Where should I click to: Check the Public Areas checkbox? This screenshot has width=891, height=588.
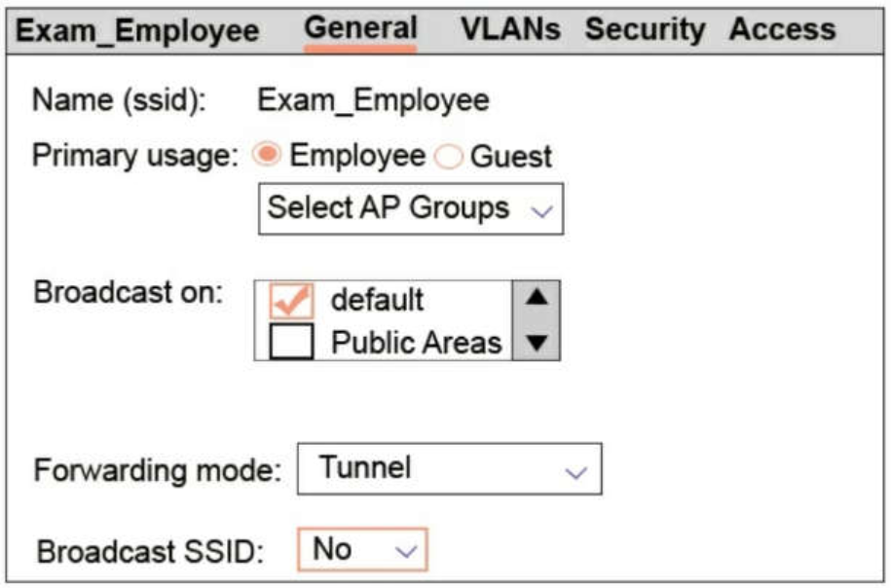click(x=289, y=342)
